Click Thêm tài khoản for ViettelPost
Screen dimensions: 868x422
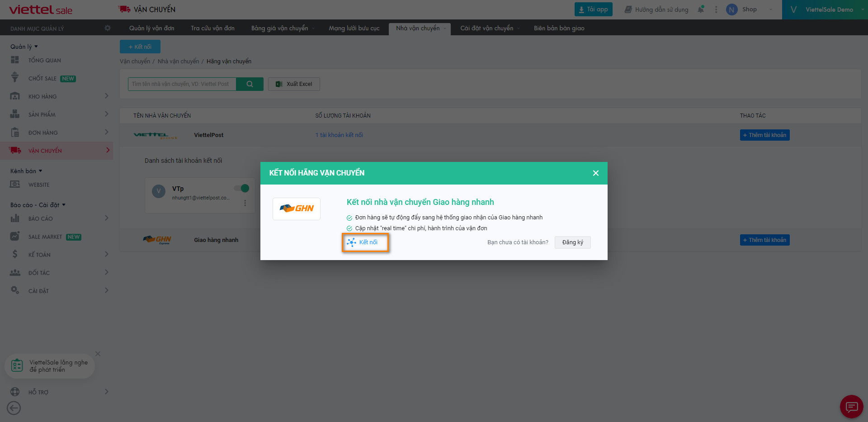[x=765, y=135]
